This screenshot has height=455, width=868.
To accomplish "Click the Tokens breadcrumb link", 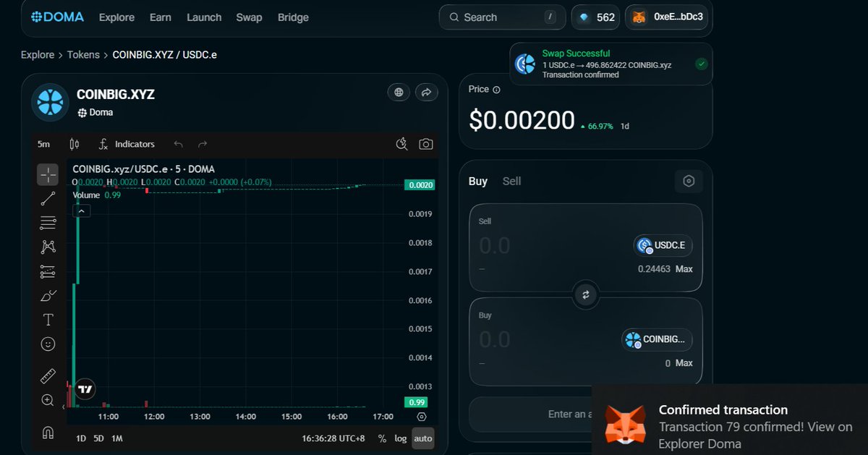I will point(83,55).
